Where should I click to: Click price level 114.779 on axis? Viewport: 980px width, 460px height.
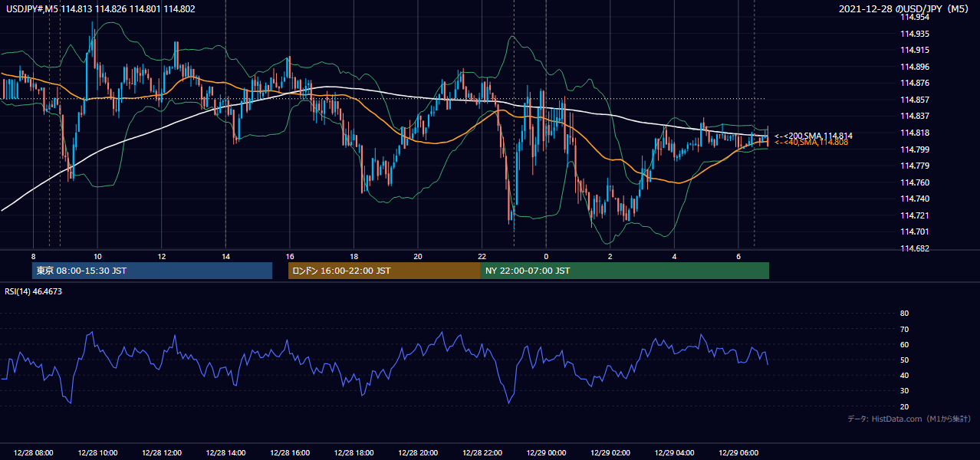(914, 166)
